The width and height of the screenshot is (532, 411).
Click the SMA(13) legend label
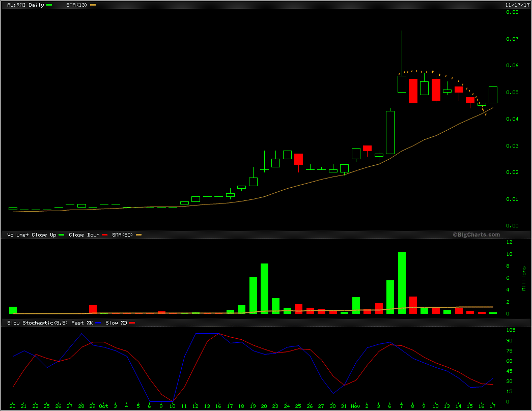tap(77, 5)
